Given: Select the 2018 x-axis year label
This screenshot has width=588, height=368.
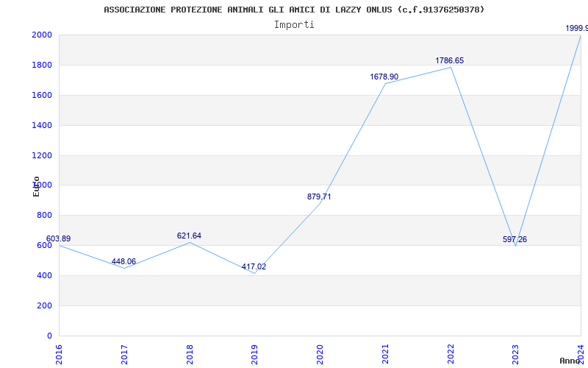Looking at the screenshot, I should (x=190, y=354).
